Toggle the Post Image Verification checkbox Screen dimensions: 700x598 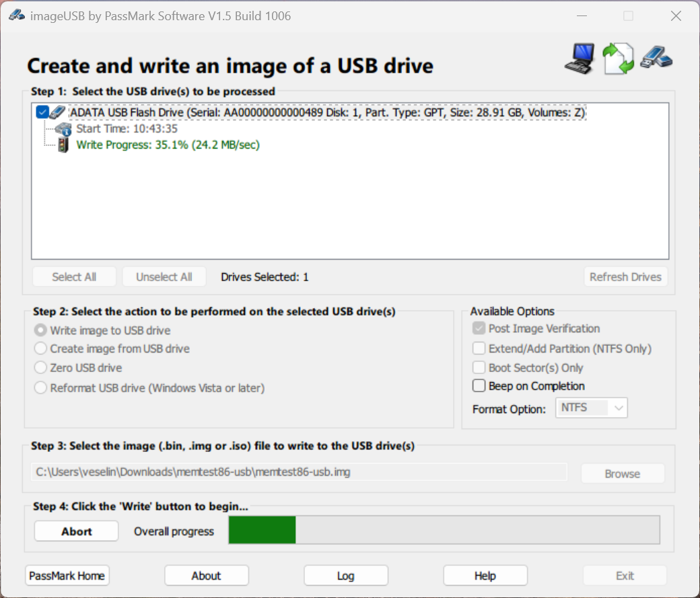[x=479, y=329]
